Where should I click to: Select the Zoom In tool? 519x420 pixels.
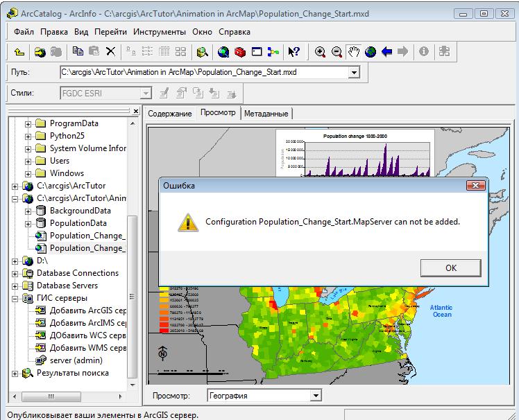pos(320,51)
